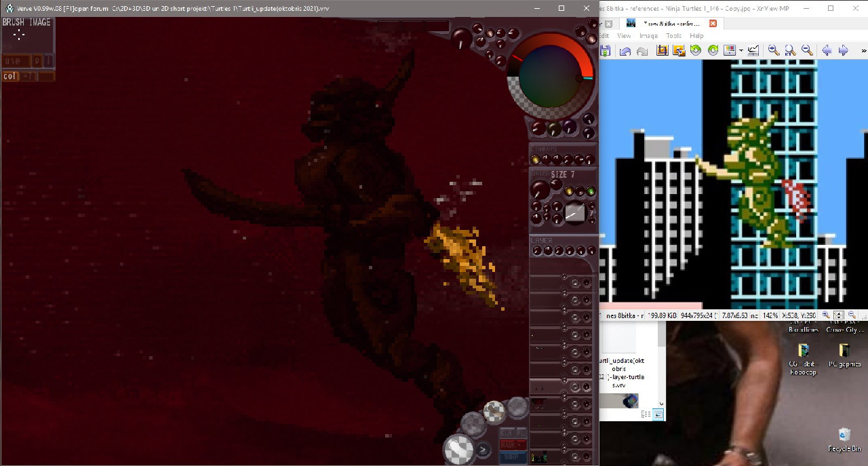Open the Recycle Bin on desktop
The width and height of the screenshot is (868, 466).
point(844,440)
